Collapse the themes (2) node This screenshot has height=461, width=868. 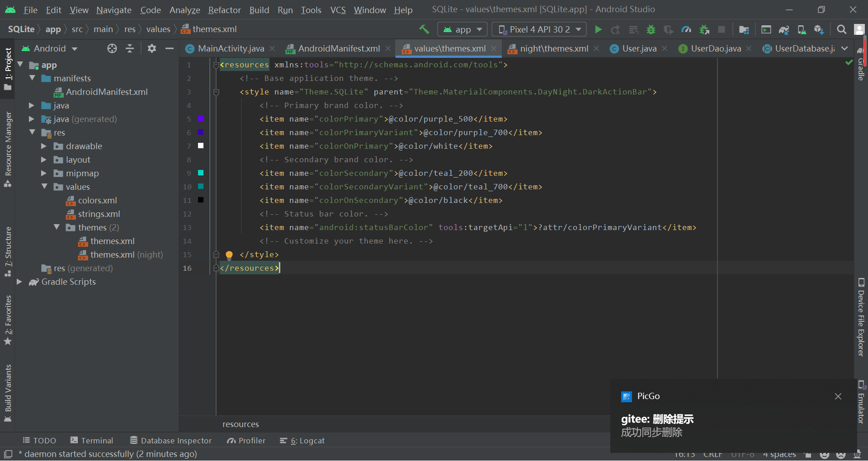57,227
